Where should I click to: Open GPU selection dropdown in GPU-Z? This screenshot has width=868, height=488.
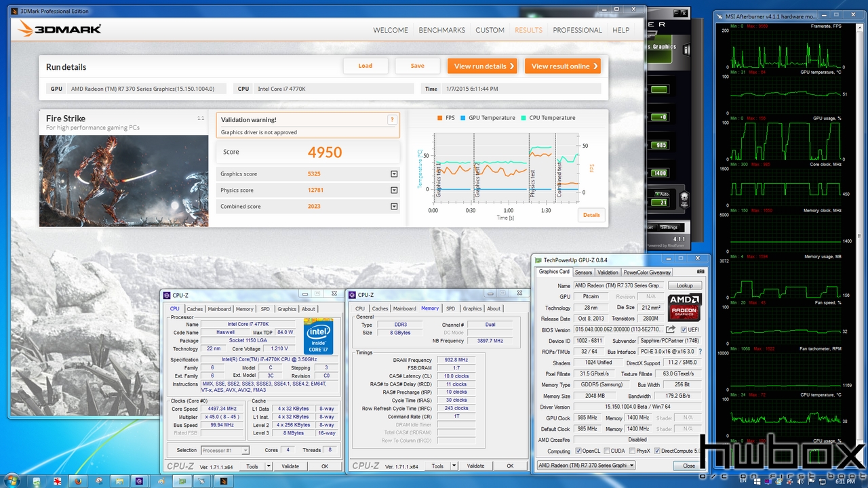coord(586,465)
